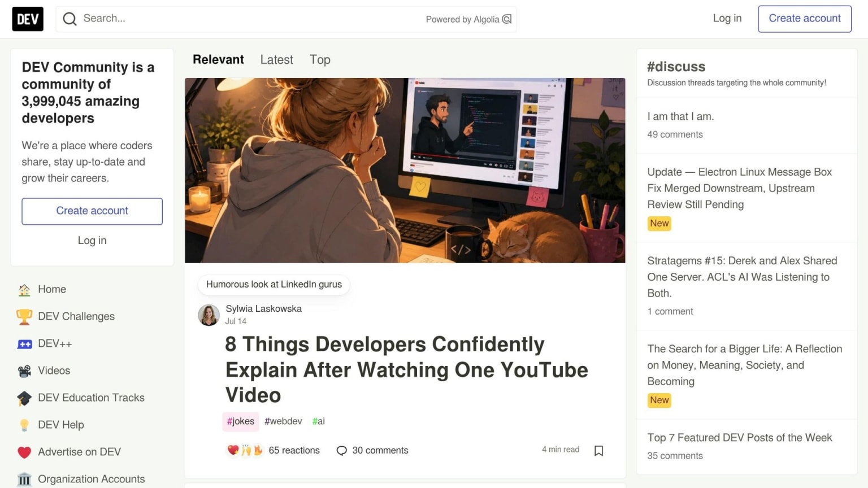Open 'I am that I am.' discussion
This screenshot has width=868, height=488.
[x=680, y=116]
